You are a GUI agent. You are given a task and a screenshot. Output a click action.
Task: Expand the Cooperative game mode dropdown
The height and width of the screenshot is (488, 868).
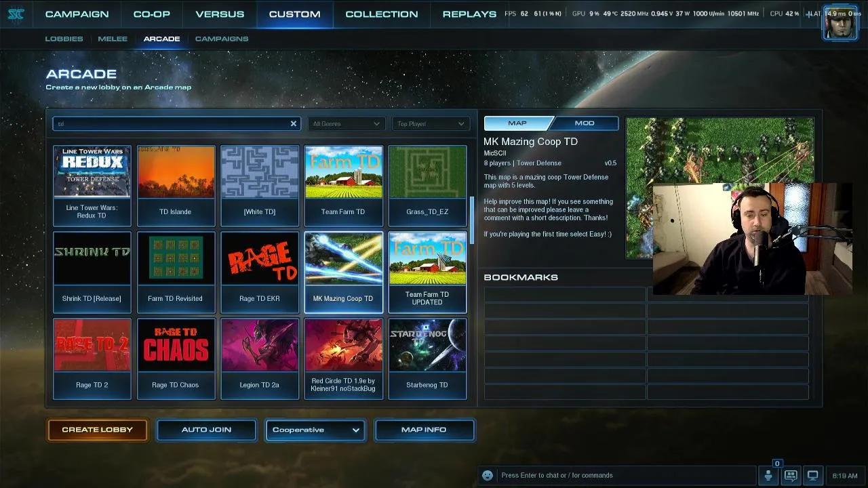tap(316, 430)
